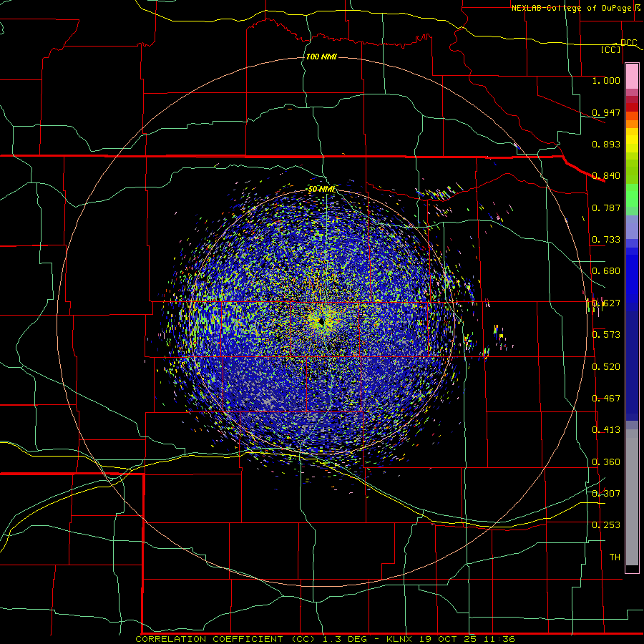Select the 0.733 scale value
The height and width of the screenshot is (644, 644).
point(606,240)
